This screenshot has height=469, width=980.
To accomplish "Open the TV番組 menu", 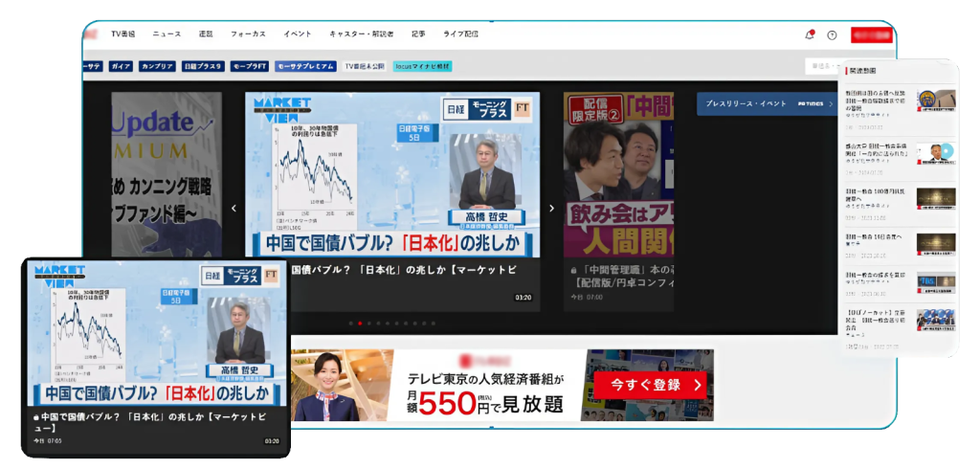I will point(123,34).
